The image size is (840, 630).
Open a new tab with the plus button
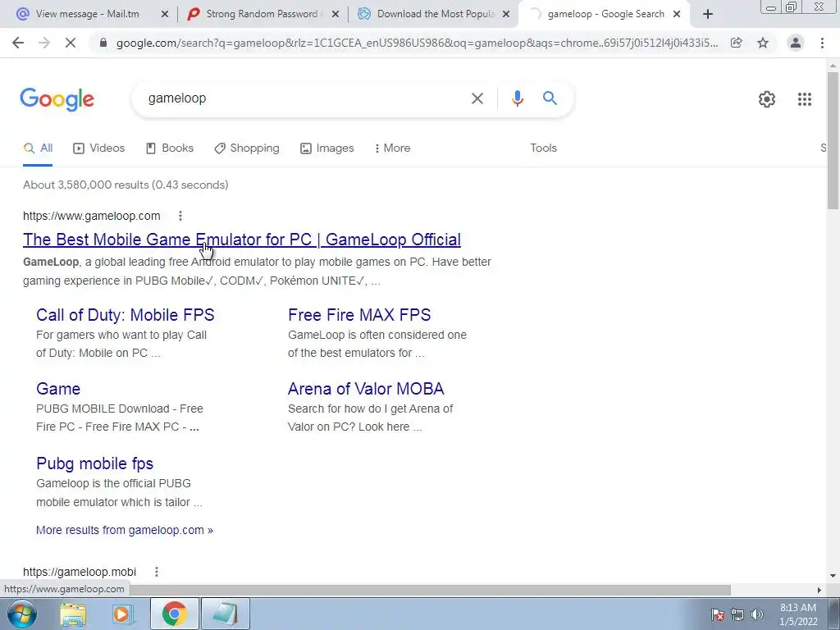coord(708,15)
